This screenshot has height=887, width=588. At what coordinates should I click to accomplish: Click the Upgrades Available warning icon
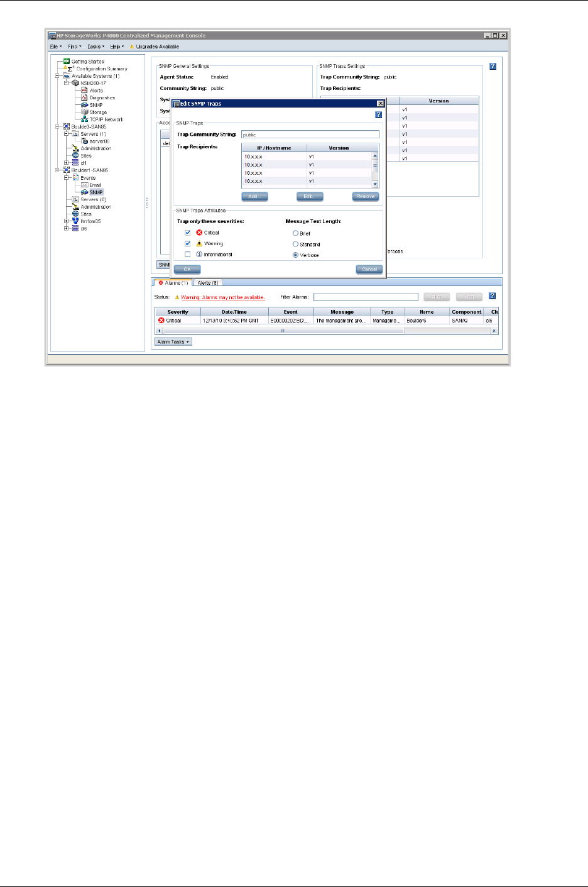click(132, 47)
